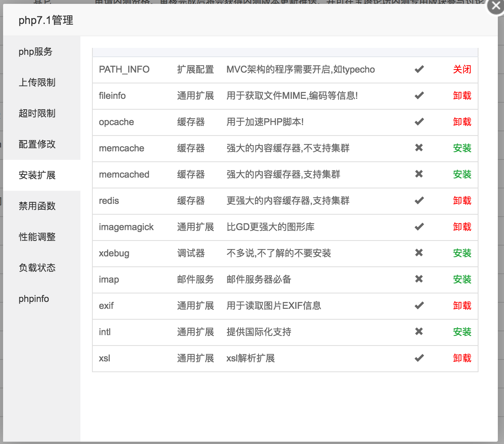Screen dimensions: 504x444
Task: Install the imap extension
Action: click(462, 280)
